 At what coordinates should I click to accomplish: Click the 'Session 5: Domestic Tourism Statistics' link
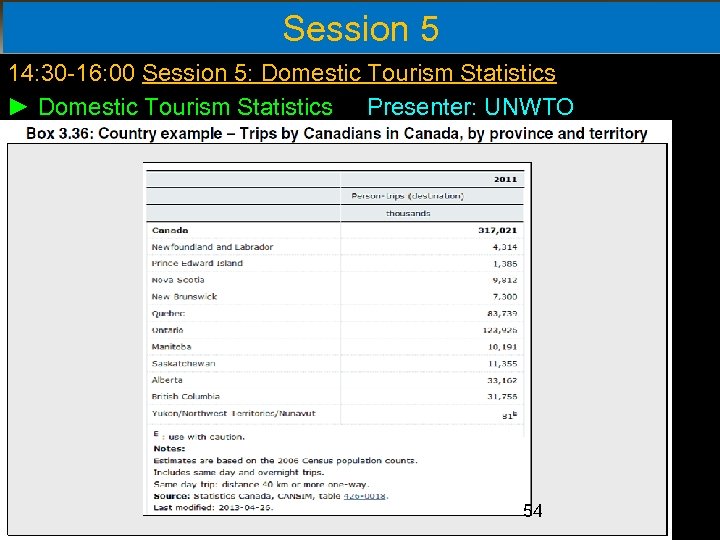pos(349,73)
